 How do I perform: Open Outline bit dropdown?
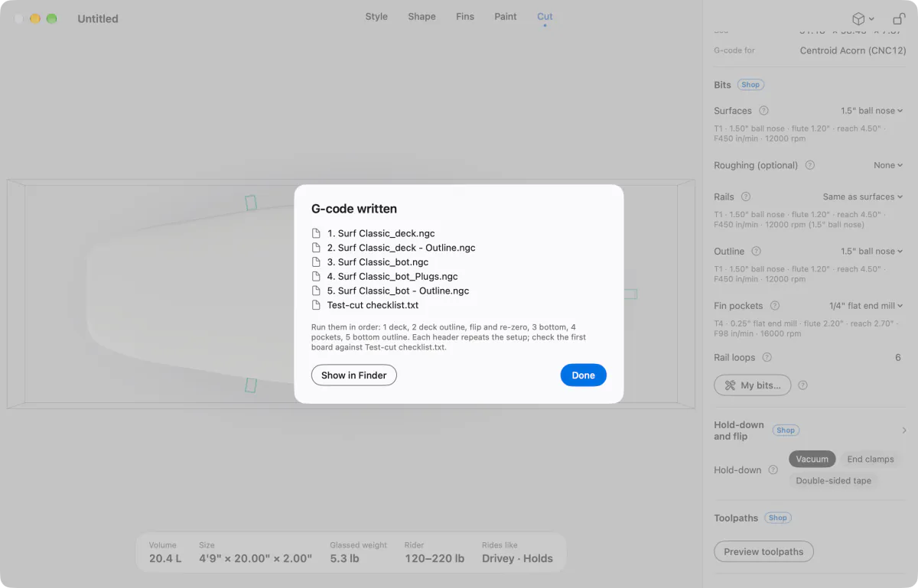point(871,252)
